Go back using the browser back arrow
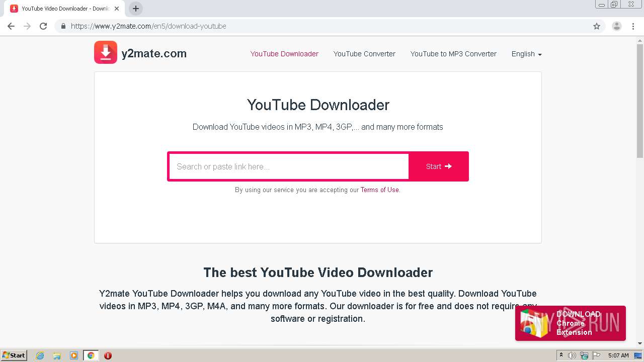 [x=11, y=26]
